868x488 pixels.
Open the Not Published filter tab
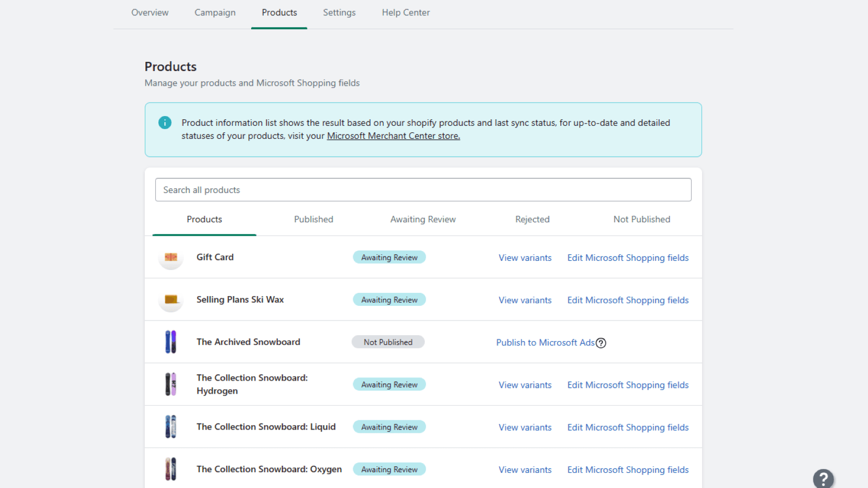pos(641,219)
